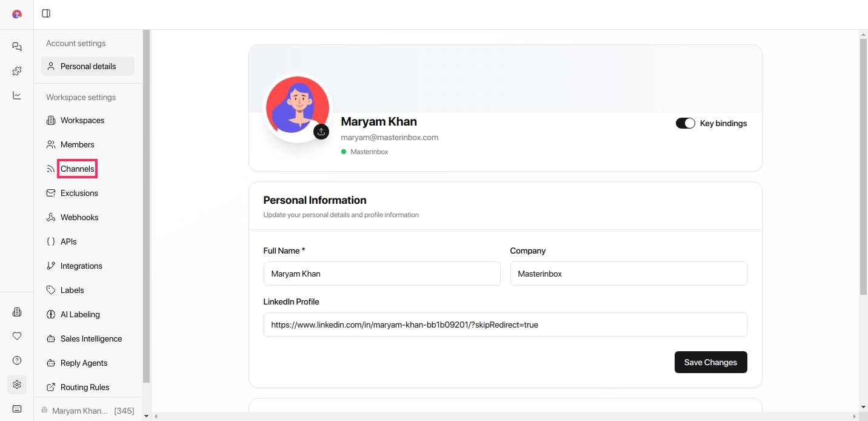Open the conversations inbox icon
868x421 pixels.
point(17,47)
